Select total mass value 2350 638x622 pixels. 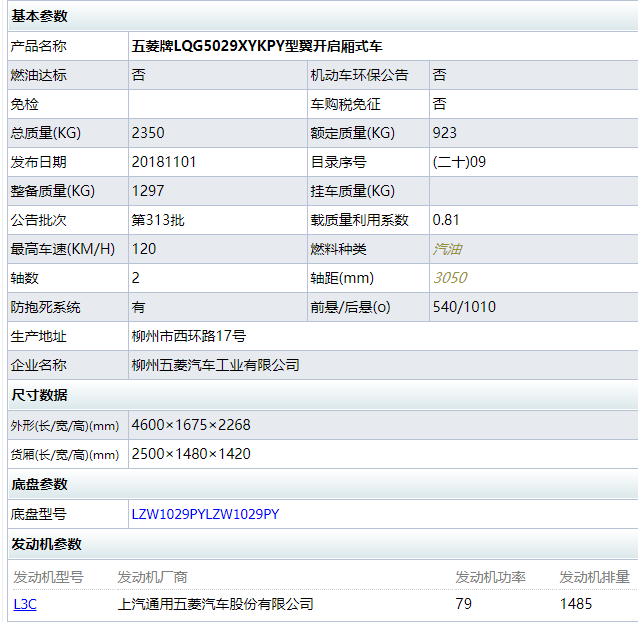pos(148,133)
